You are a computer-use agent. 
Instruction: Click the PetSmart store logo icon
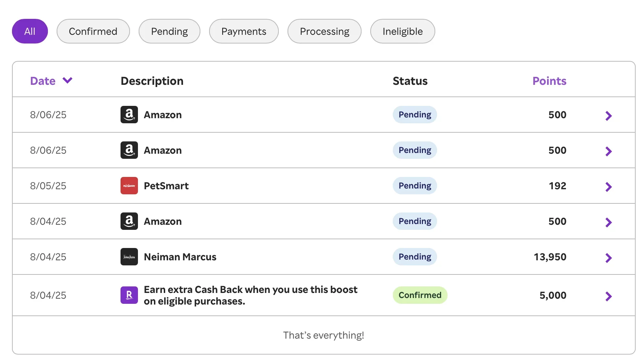[x=129, y=186]
